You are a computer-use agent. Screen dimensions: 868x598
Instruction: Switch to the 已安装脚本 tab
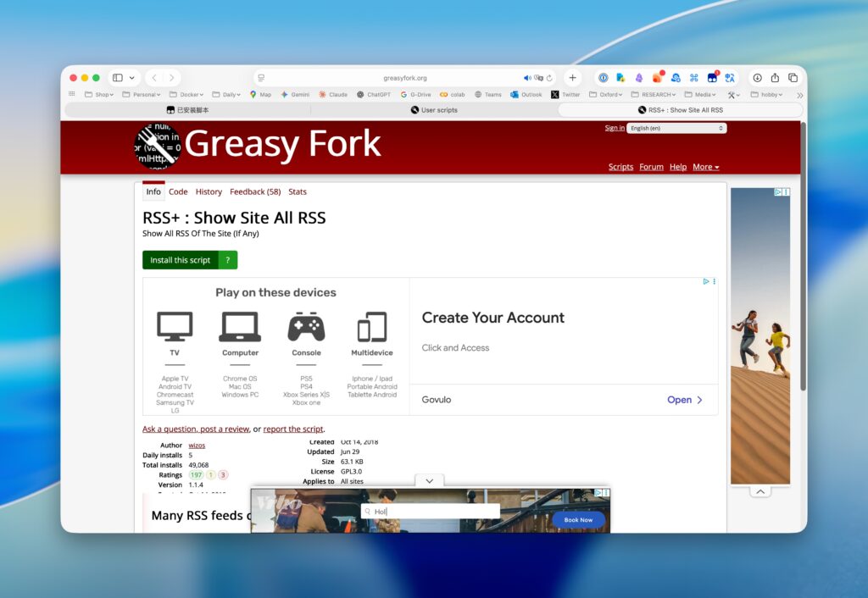tap(187, 110)
